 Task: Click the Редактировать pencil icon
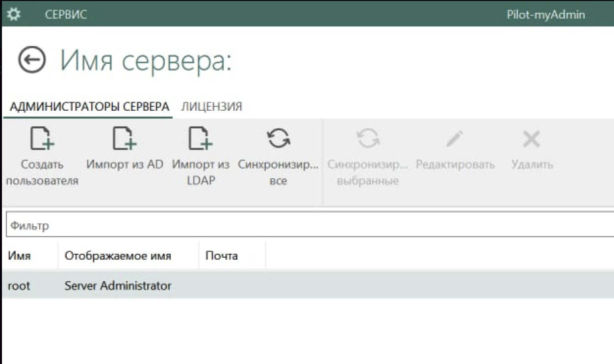click(455, 139)
